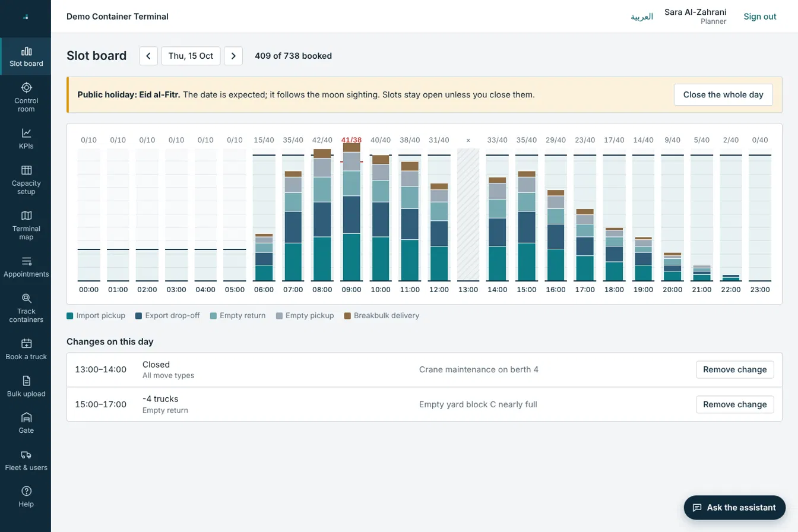Select the 08:00 slot bar
The height and width of the screenshot is (532, 798).
point(322,214)
